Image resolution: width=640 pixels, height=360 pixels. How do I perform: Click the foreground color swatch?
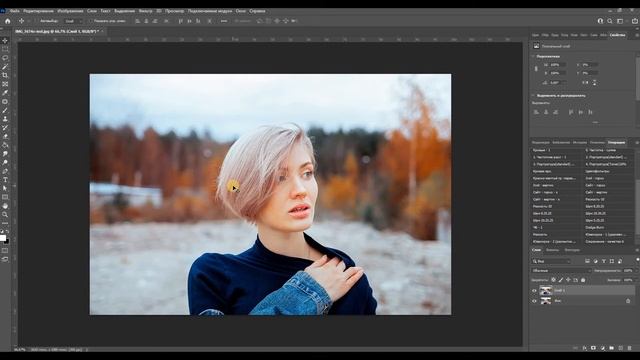3,238
